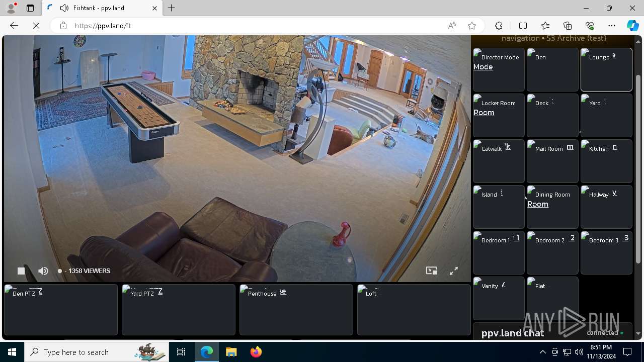View the Yard camera

point(606,116)
